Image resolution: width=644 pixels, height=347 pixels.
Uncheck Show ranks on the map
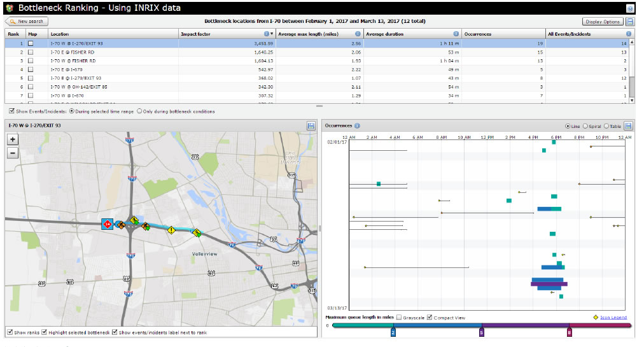pyautogui.click(x=10, y=332)
